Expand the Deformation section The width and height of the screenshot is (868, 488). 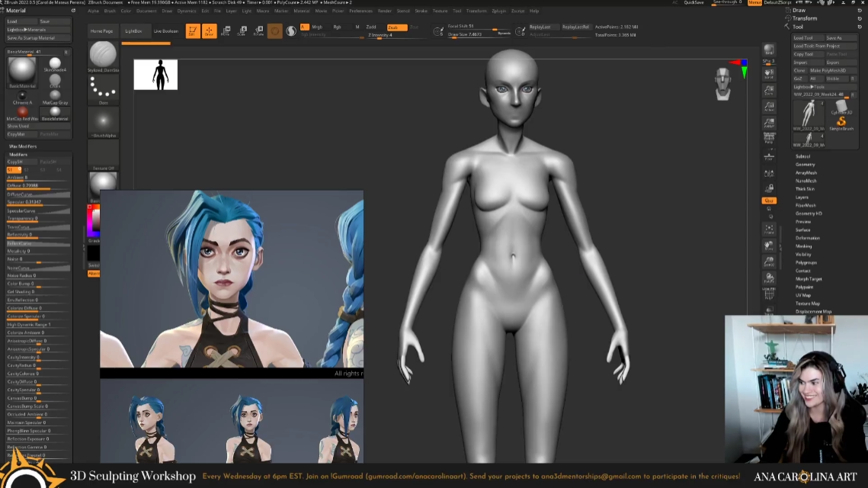(x=808, y=238)
